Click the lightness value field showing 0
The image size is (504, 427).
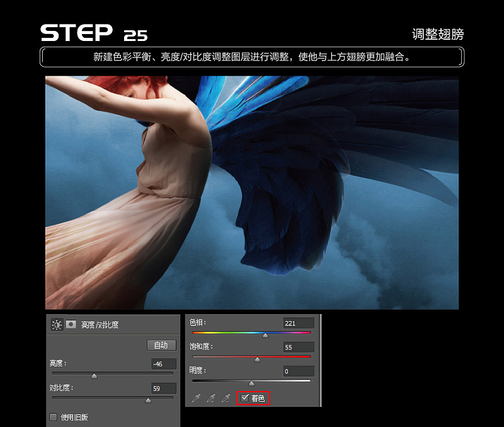pos(299,371)
